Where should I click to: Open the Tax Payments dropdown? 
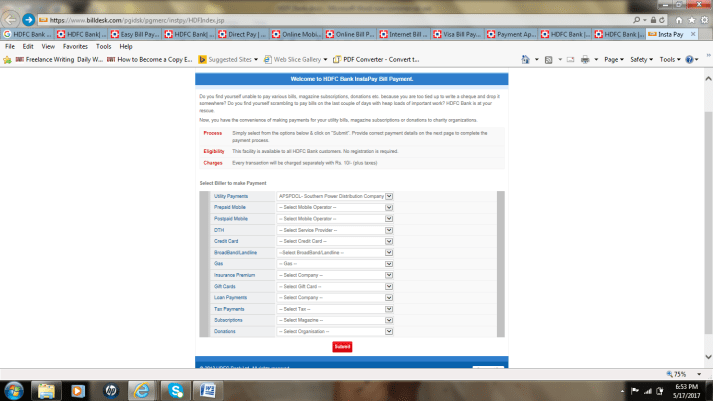(335, 309)
